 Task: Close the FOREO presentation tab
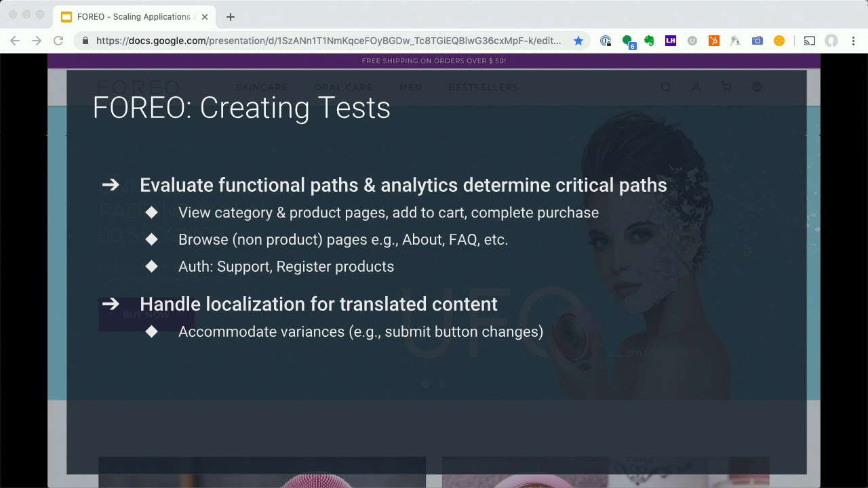pyautogui.click(x=205, y=16)
